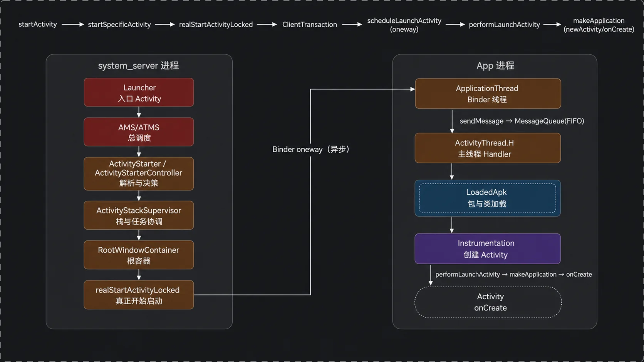The height and width of the screenshot is (362, 644).
Task: Select the App 进程 panel title
Action: (495, 65)
